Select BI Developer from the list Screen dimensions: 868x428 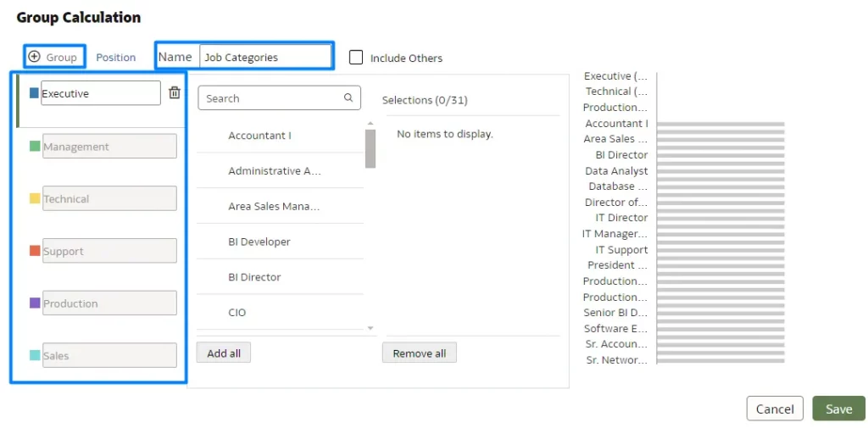(259, 242)
